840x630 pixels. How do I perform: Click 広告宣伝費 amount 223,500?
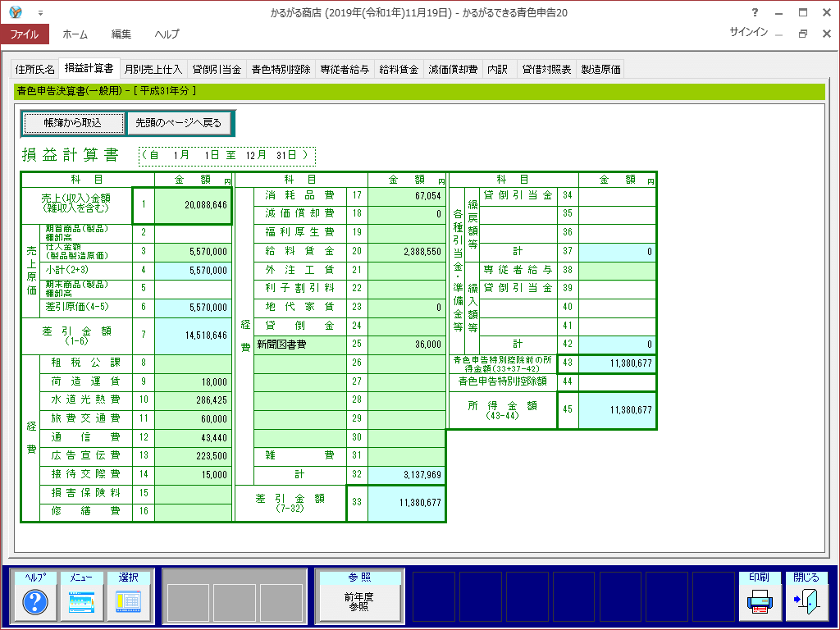pyautogui.click(x=194, y=456)
